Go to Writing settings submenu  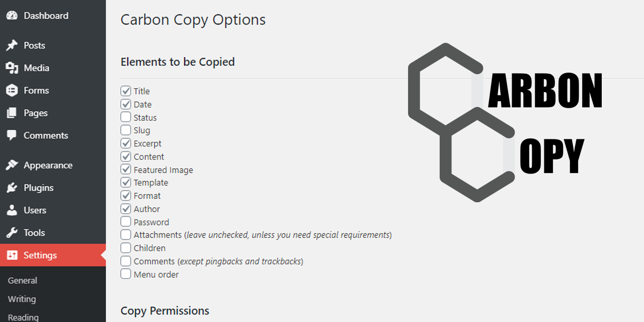22,299
